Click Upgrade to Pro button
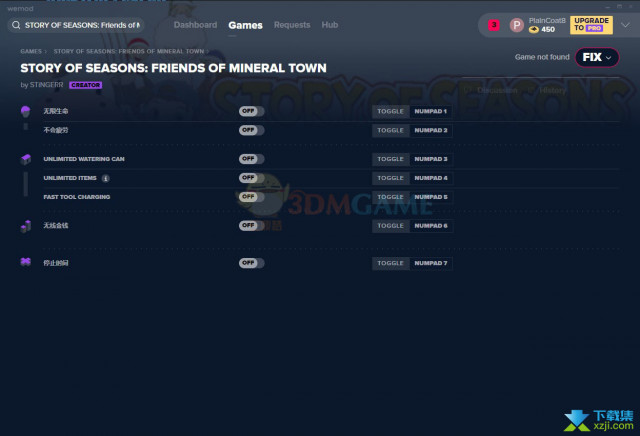640x436 pixels. 591,25
